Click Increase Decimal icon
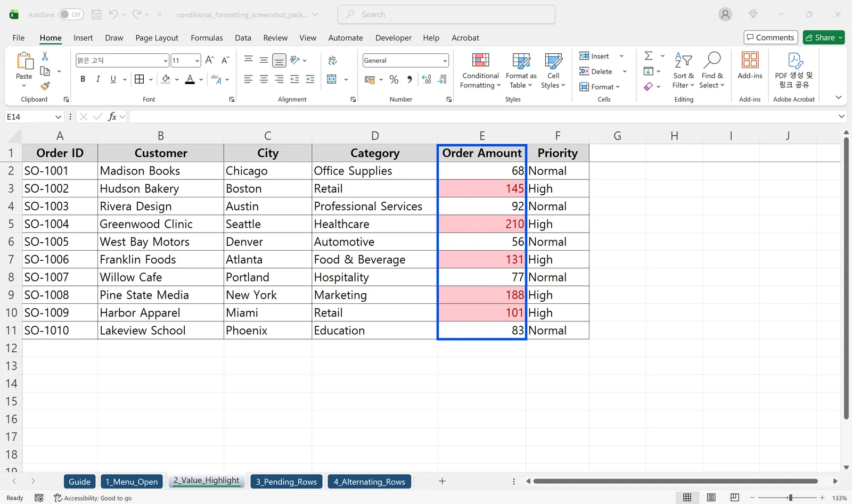 427,79
